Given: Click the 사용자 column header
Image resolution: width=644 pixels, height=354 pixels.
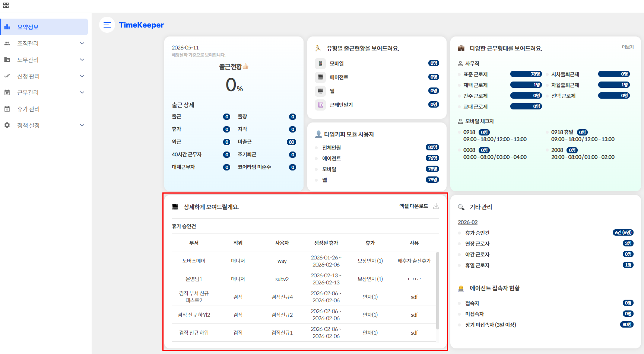Looking at the screenshot, I should [x=282, y=243].
